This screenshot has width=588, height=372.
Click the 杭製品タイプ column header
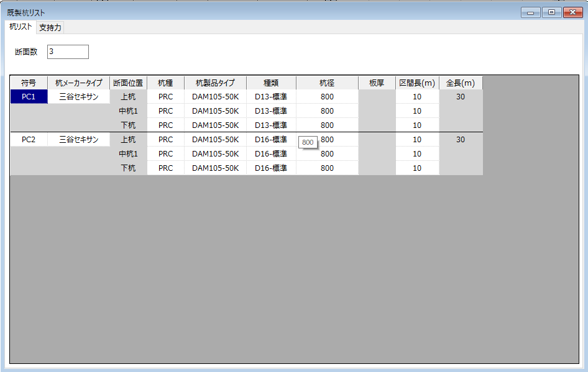coord(215,83)
